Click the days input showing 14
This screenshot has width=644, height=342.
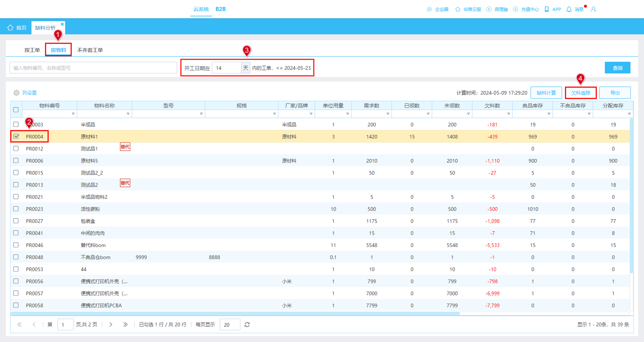click(226, 68)
